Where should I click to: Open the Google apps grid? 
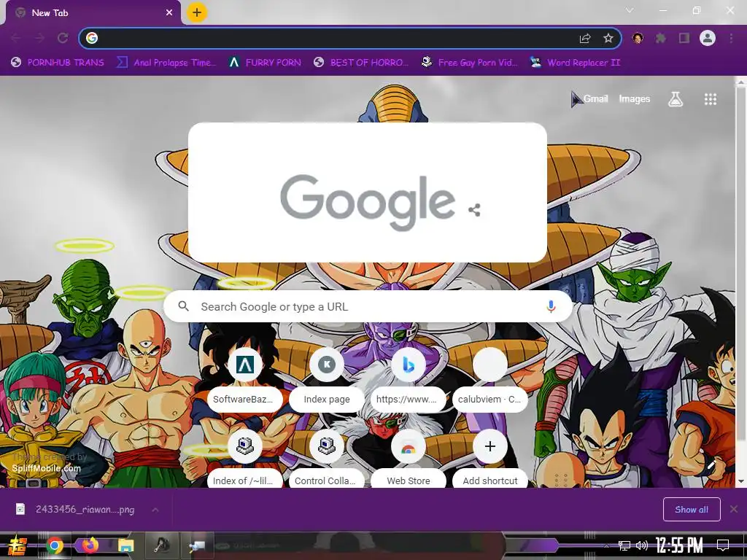(x=711, y=99)
